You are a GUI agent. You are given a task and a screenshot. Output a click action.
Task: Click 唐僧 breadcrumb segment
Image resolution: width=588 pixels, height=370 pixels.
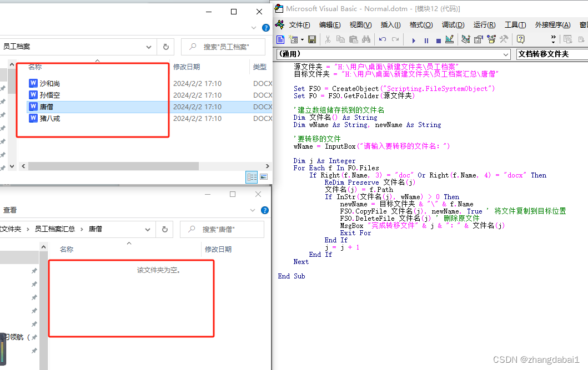coord(96,229)
